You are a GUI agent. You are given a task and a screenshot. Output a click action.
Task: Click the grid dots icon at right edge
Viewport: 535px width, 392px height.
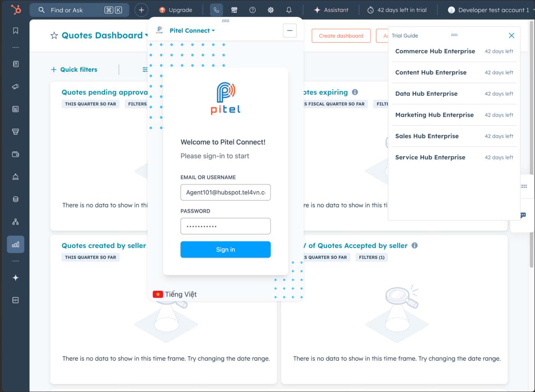(x=524, y=187)
